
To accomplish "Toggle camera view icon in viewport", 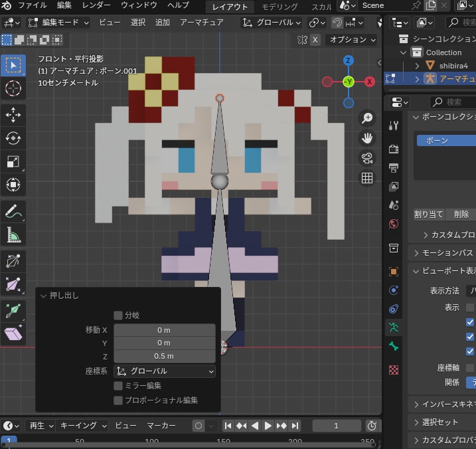I will [367, 158].
